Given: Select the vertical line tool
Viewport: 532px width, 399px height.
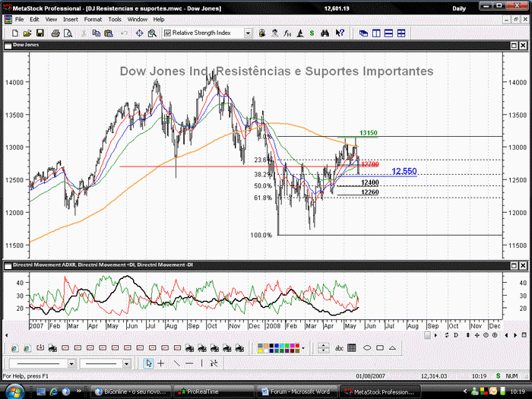Looking at the screenshot, I should (x=202, y=363).
